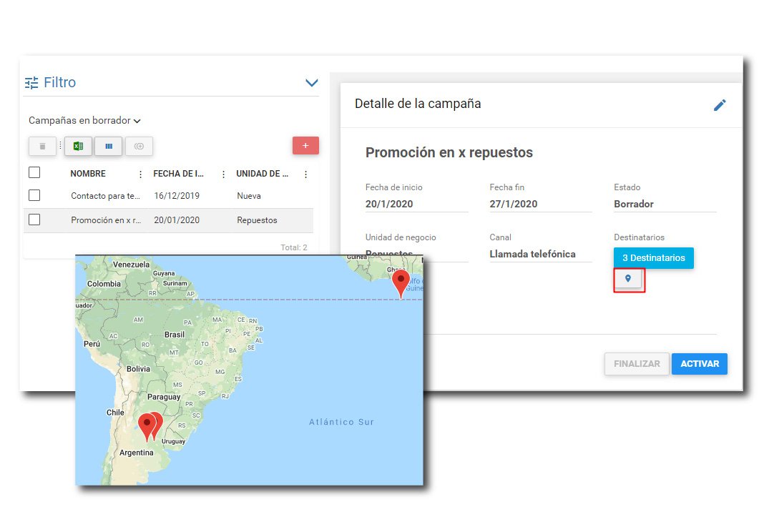Click the ACTIVAR button
This screenshot has width=764, height=532.
[x=699, y=364]
